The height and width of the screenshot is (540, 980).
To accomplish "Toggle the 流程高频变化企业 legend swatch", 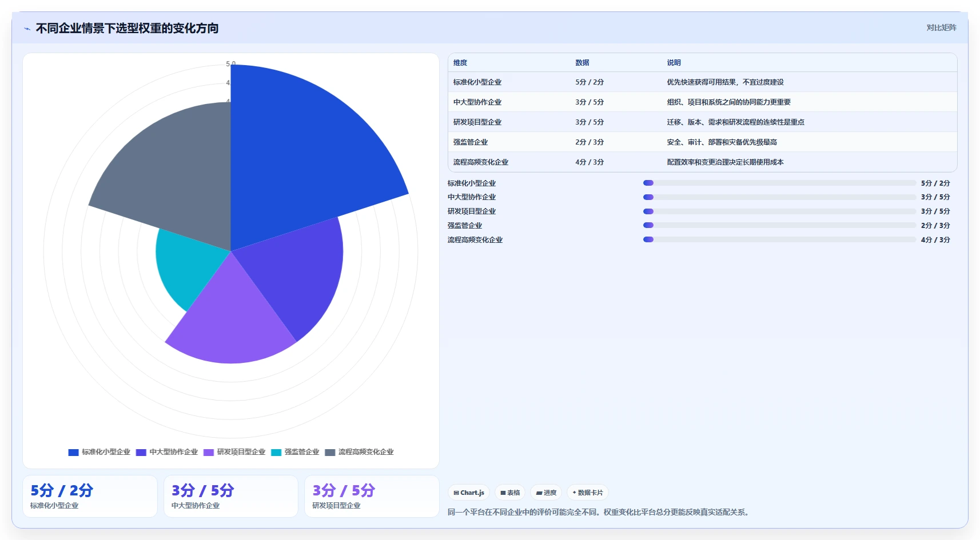I will (x=330, y=452).
